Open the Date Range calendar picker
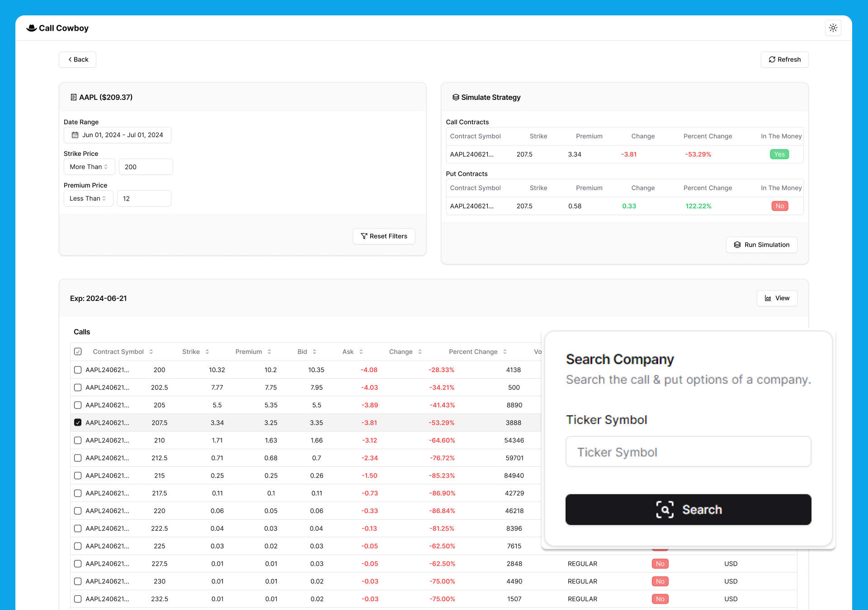The image size is (868, 610). pyautogui.click(x=118, y=135)
